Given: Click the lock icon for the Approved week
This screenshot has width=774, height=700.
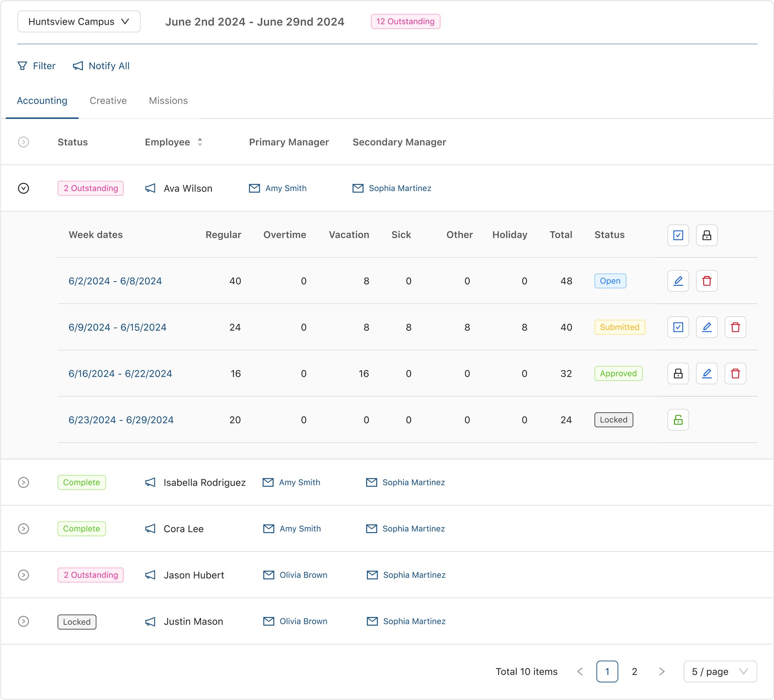Looking at the screenshot, I should click(678, 374).
